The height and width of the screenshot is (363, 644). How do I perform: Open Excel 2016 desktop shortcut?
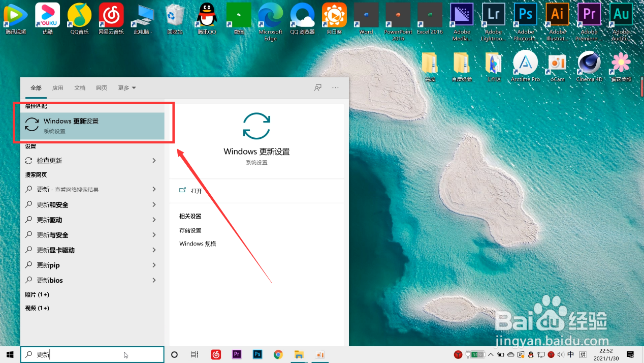(430, 18)
